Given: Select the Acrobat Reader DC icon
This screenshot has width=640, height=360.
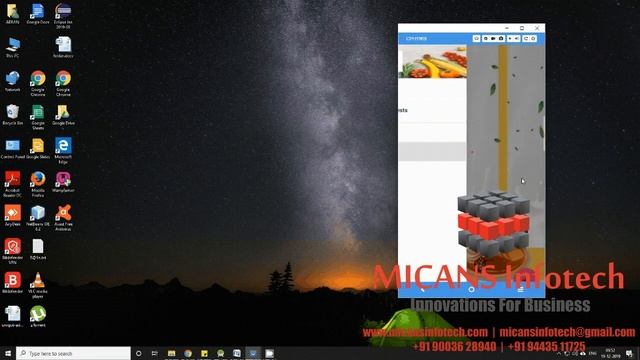Looking at the screenshot, I should tap(13, 184).
